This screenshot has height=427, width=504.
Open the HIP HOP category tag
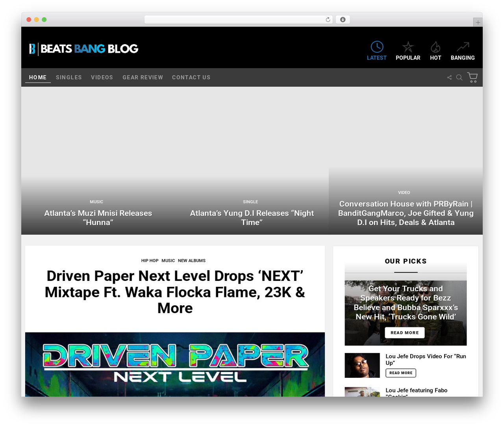(150, 261)
